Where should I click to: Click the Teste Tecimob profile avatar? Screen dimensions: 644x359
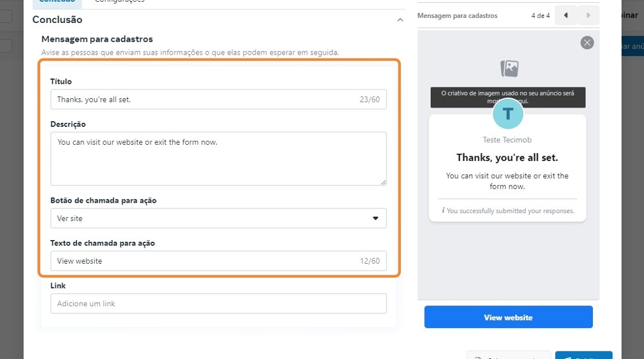click(x=508, y=114)
